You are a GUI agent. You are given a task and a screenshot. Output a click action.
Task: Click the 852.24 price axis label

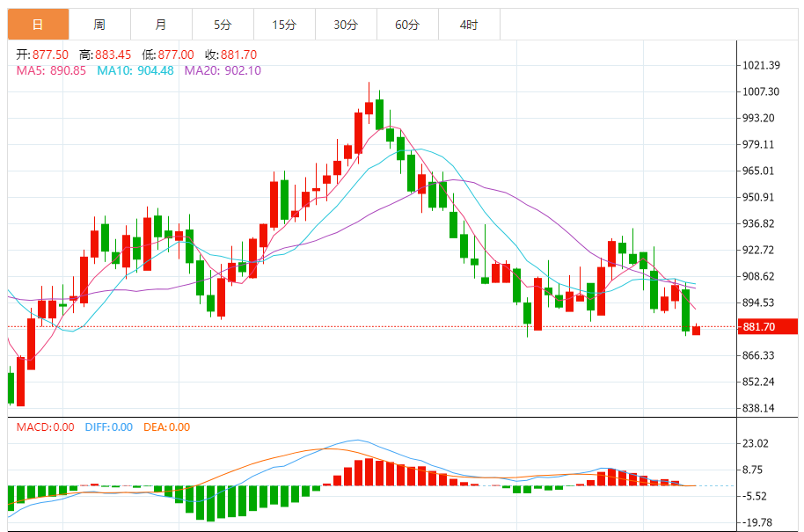(x=758, y=382)
